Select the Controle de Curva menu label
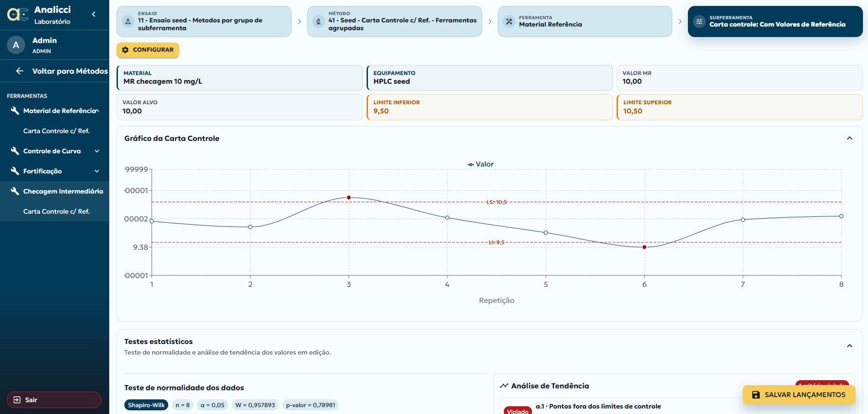Screen dimensions: 868x414 (x=52, y=151)
